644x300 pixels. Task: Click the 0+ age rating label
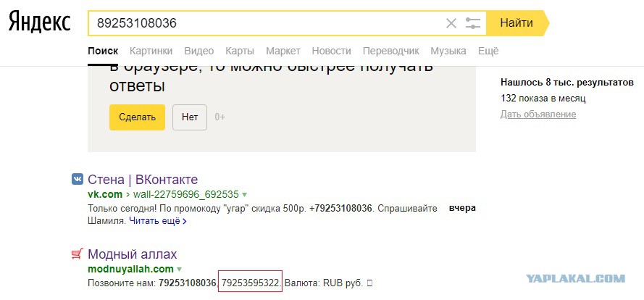pos(219,117)
